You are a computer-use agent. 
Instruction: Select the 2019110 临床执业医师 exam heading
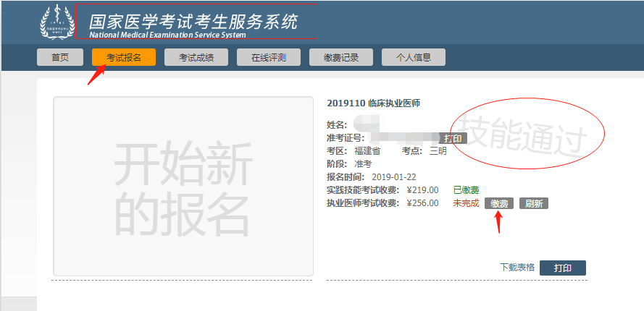pyautogui.click(x=374, y=103)
